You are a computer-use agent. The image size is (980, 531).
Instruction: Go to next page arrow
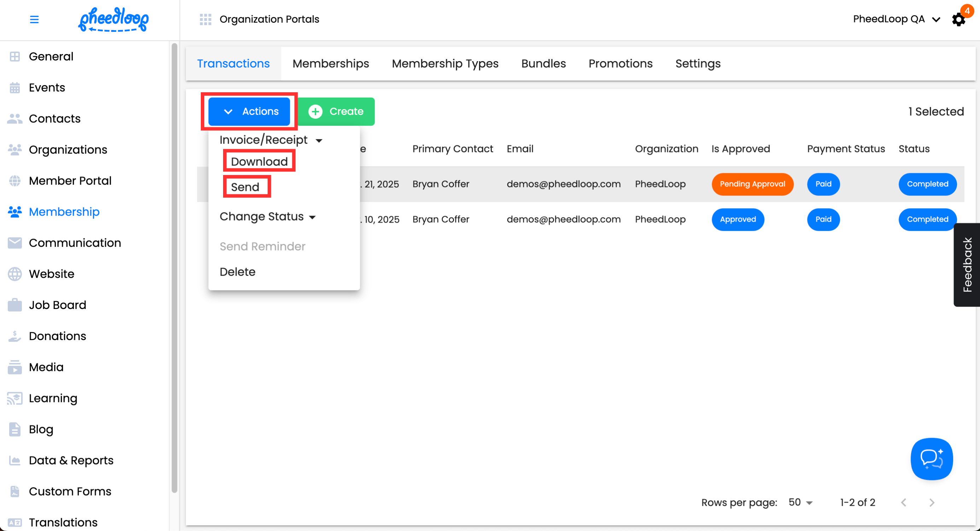tap(932, 502)
